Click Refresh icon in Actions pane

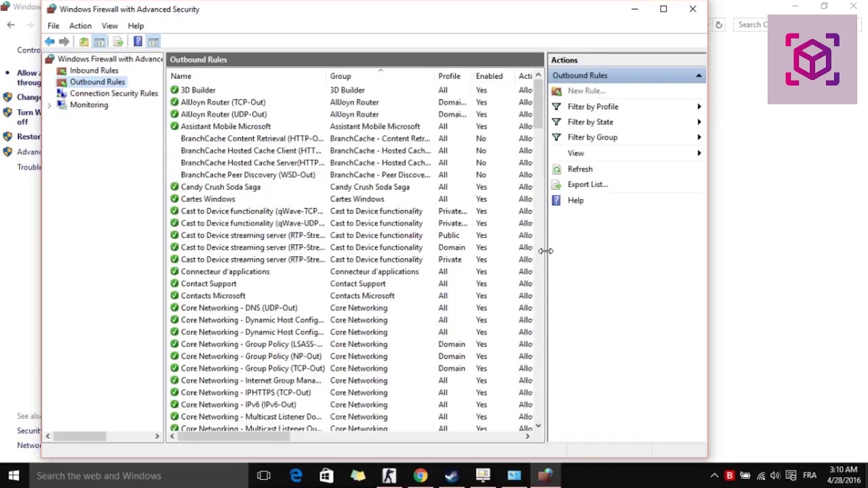click(x=557, y=169)
